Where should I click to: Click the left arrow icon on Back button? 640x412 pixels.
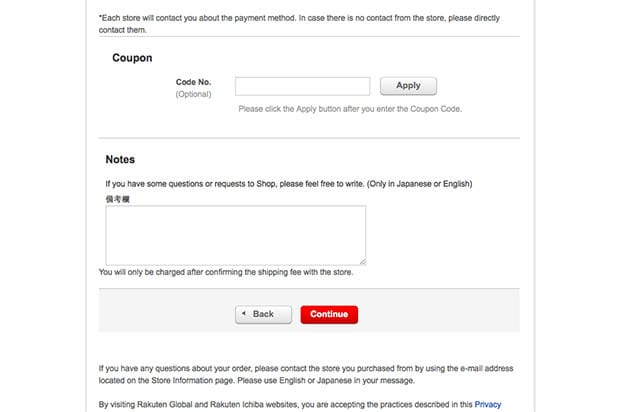tap(245, 314)
